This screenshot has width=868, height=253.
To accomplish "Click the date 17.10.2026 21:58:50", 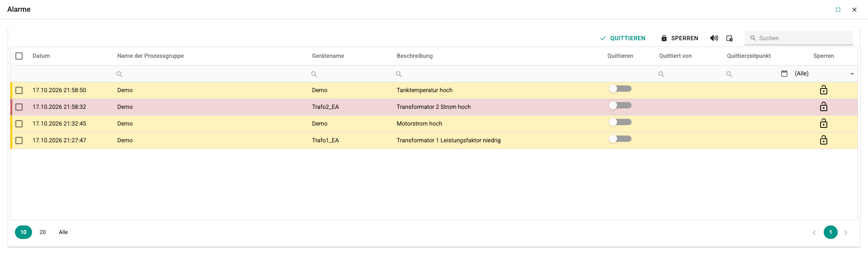I will coord(59,90).
